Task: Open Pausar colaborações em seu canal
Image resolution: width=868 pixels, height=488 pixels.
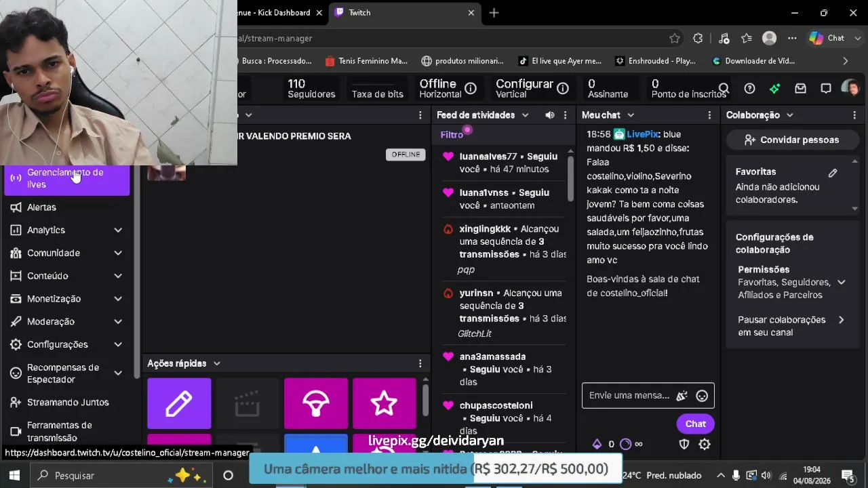Action: point(791,326)
